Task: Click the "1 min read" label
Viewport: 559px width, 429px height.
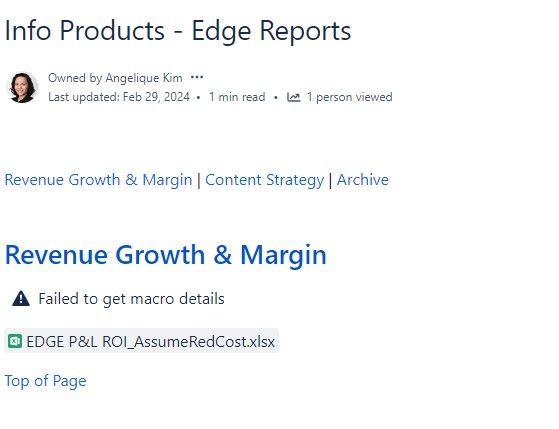Action: 237,97
